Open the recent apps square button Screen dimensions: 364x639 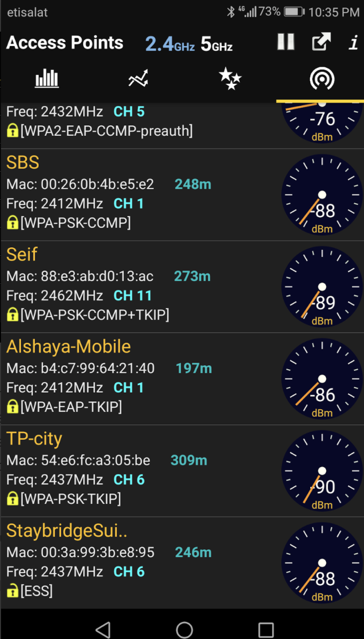[266, 629]
